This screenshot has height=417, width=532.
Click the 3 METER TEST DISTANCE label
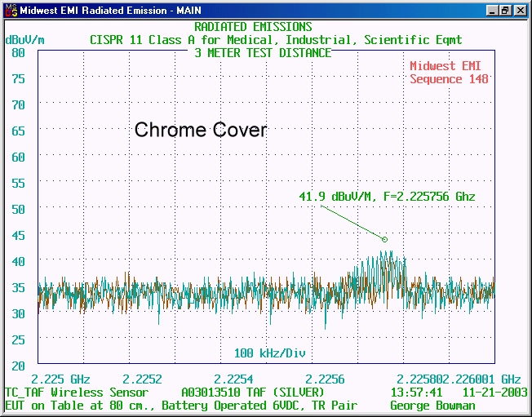[263, 53]
